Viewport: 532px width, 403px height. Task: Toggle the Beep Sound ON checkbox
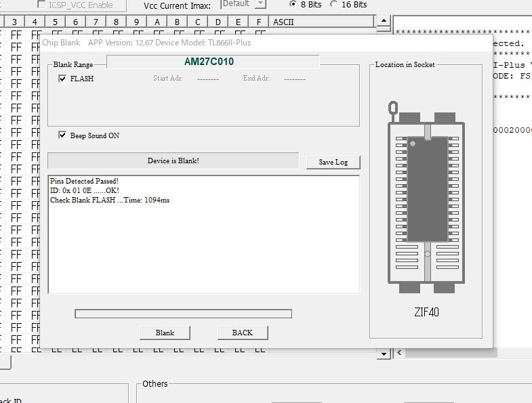point(63,135)
